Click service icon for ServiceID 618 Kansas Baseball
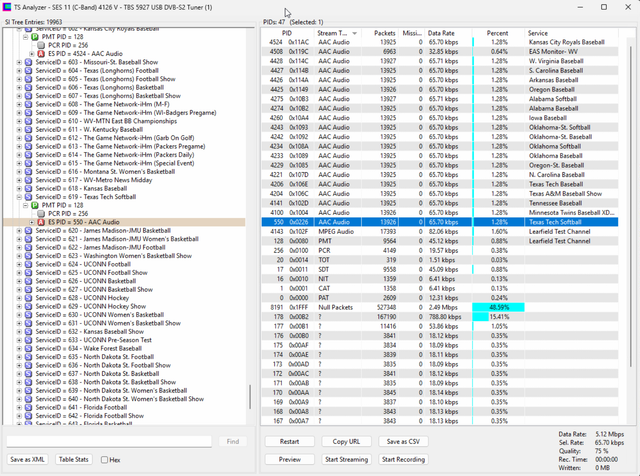This screenshot has height=476, width=640. click(28, 189)
